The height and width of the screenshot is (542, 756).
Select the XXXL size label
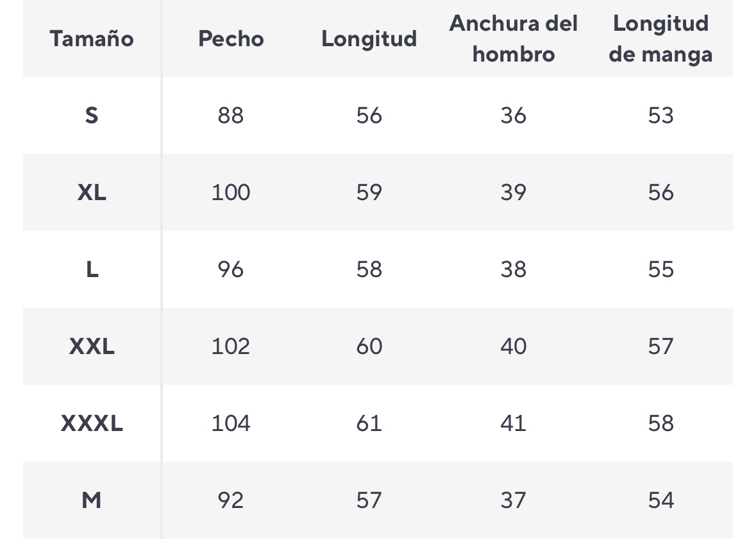(92, 423)
